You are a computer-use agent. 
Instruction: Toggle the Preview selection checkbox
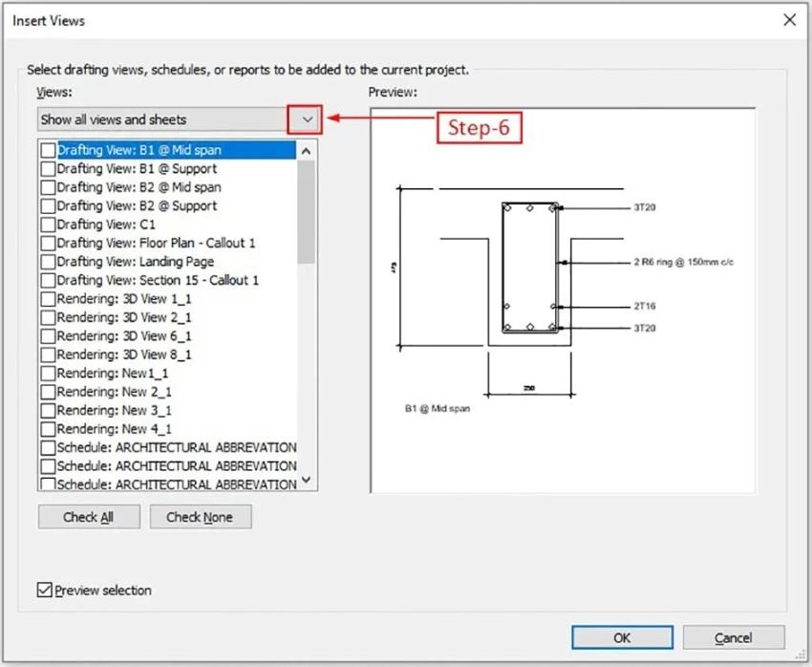pyautogui.click(x=44, y=591)
